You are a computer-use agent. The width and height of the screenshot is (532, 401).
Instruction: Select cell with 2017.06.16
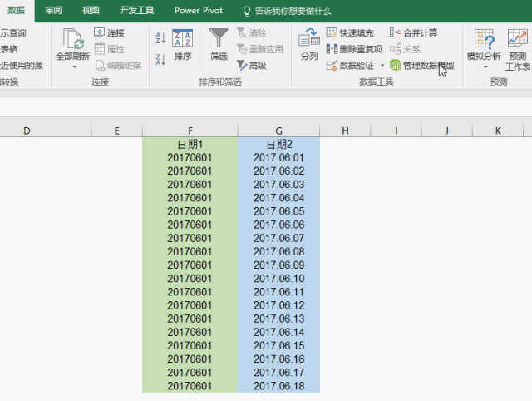(x=278, y=359)
